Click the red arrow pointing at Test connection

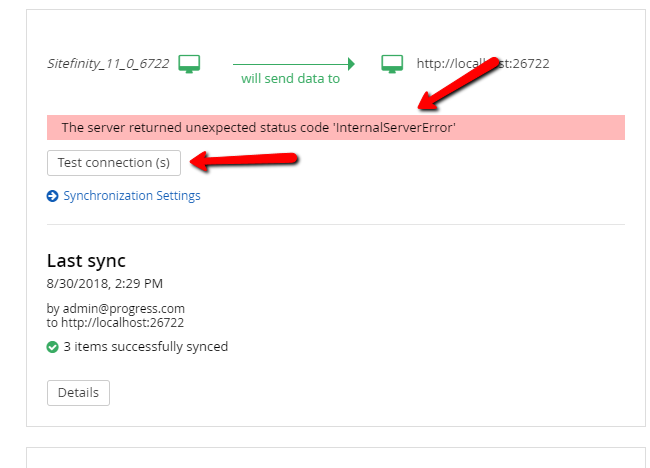pos(244,161)
